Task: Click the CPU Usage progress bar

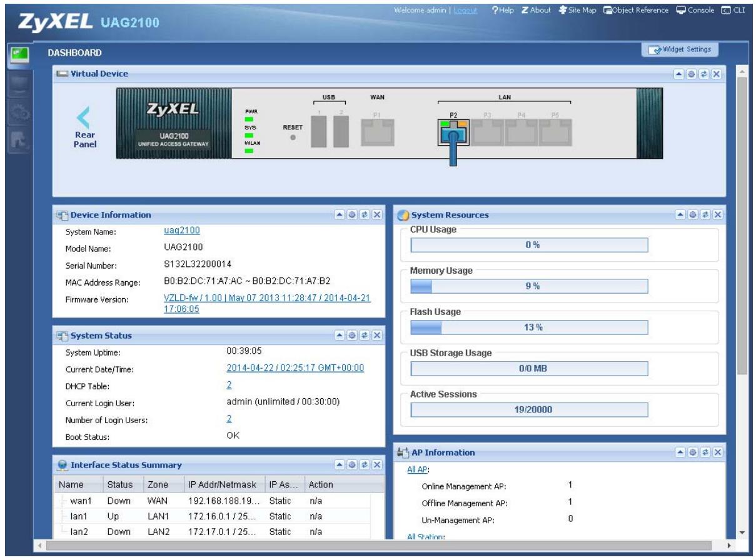Action: pos(529,245)
